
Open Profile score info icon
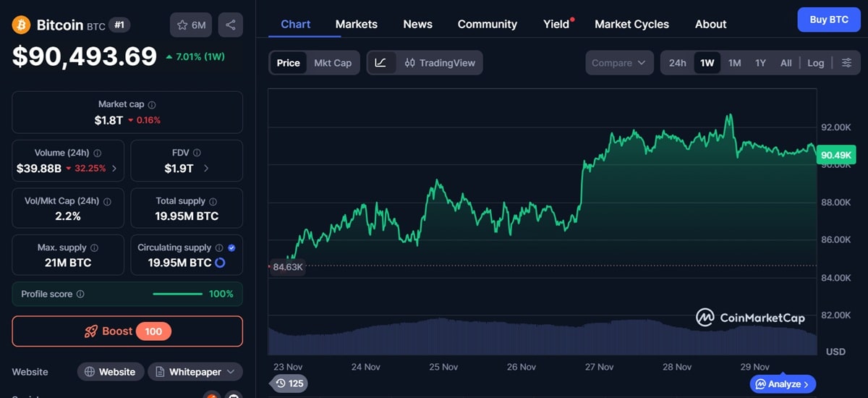click(x=80, y=294)
